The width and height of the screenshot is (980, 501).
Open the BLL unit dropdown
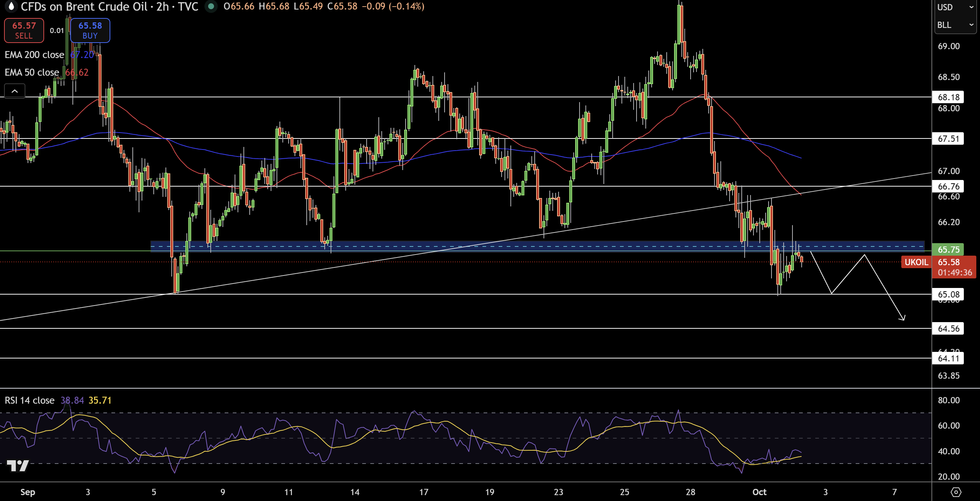click(x=955, y=25)
